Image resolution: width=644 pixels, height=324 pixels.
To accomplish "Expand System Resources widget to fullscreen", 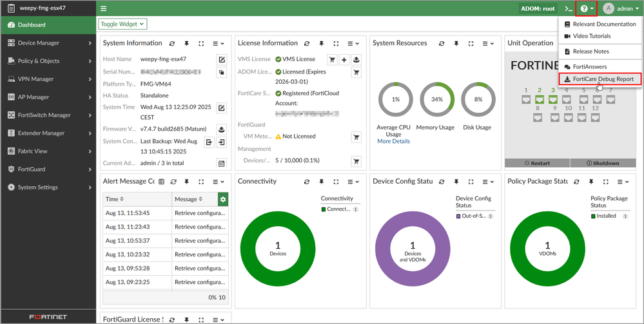I will (471, 44).
